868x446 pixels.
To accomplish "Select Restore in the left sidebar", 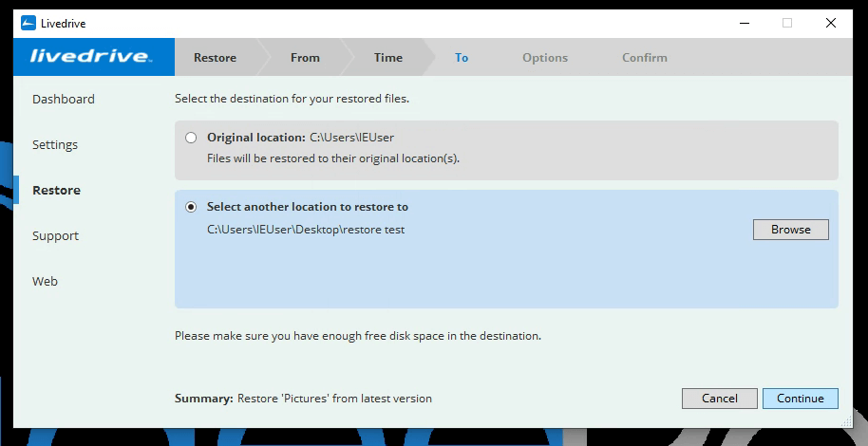I will pyautogui.click(x=56, y=191).
